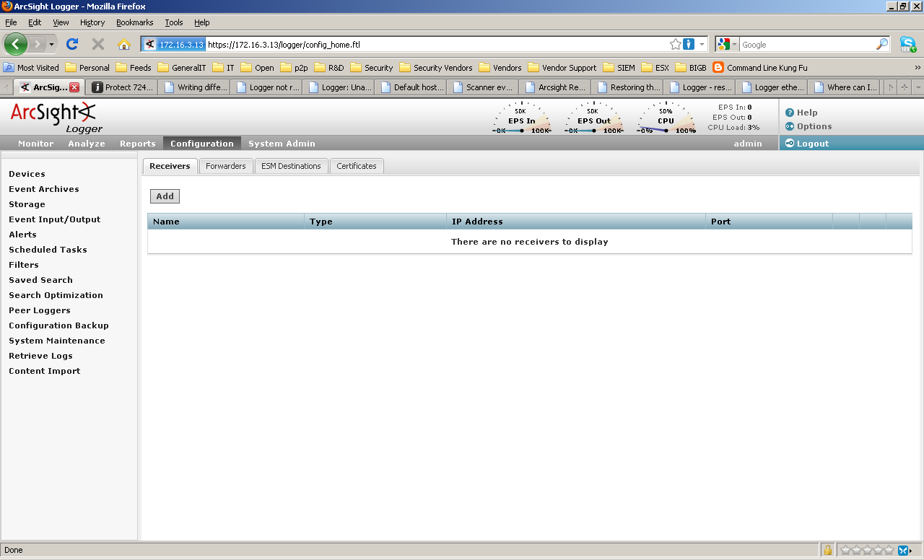Click the Options icon in header

point(790,126)
